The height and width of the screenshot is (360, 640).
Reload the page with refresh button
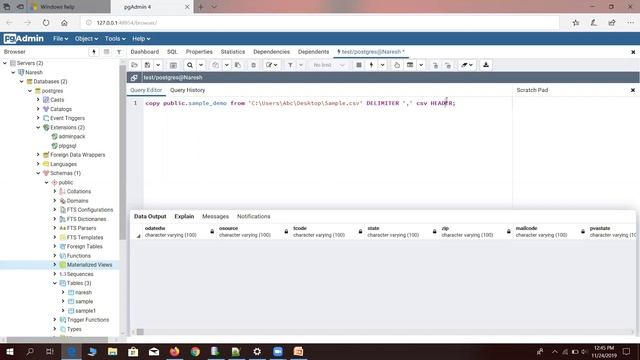[46, 23]
